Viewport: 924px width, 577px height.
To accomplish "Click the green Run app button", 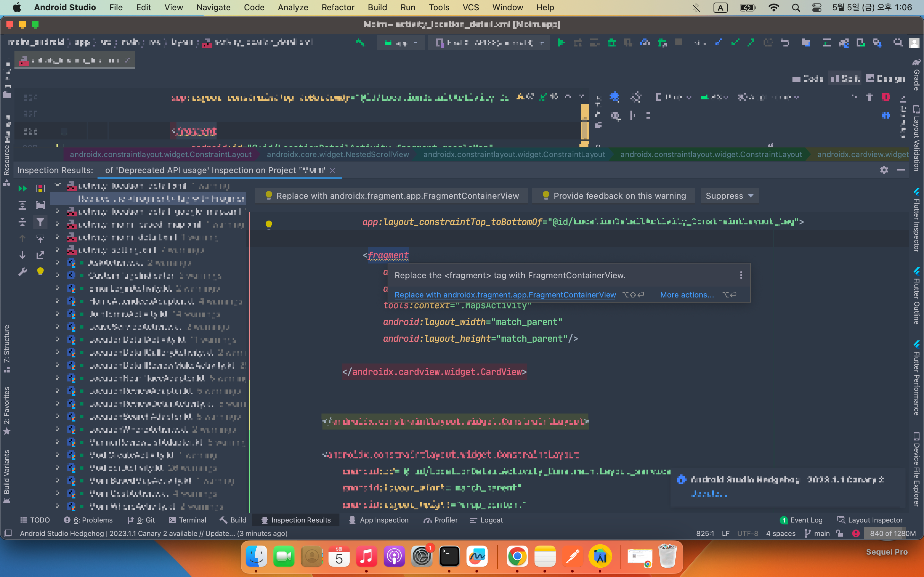I will pos(561,42).
